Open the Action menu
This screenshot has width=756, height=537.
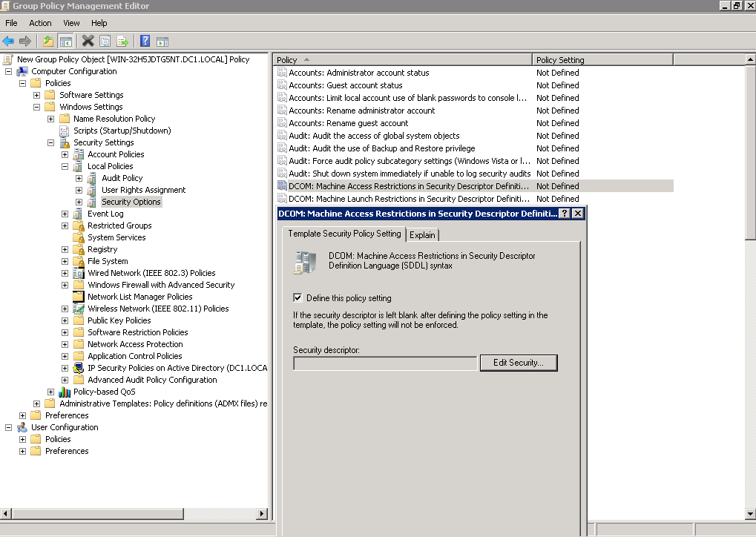point(40,23)
